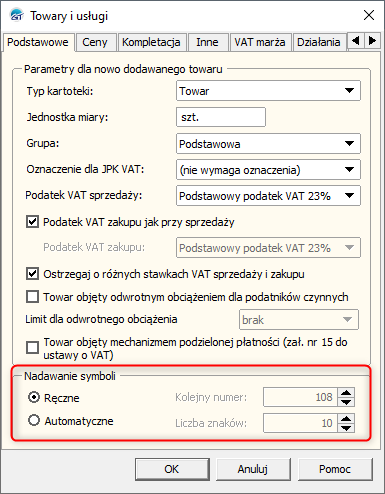Open the VAT marża tab
The width and height of the screenshot is (385, 494).
pyautogui.click(x=260, y=42)
